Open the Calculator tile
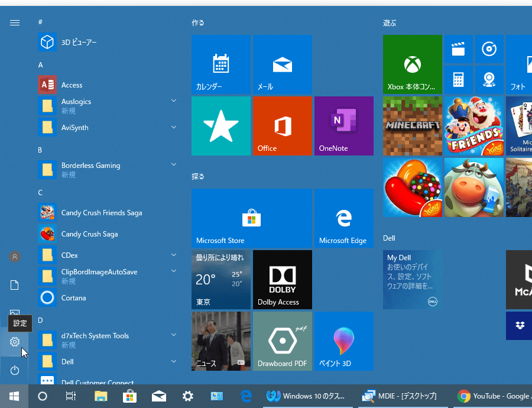This screenshot has height=408, width=532. (458, 80)
